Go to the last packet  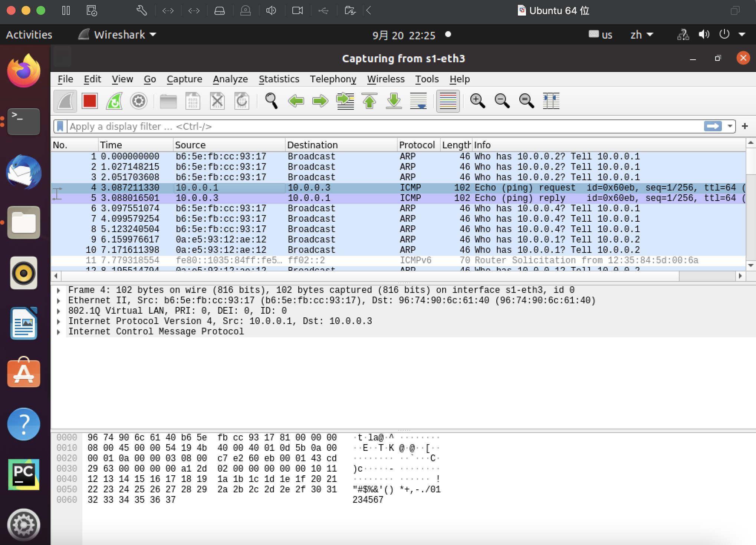pos(394,101)
